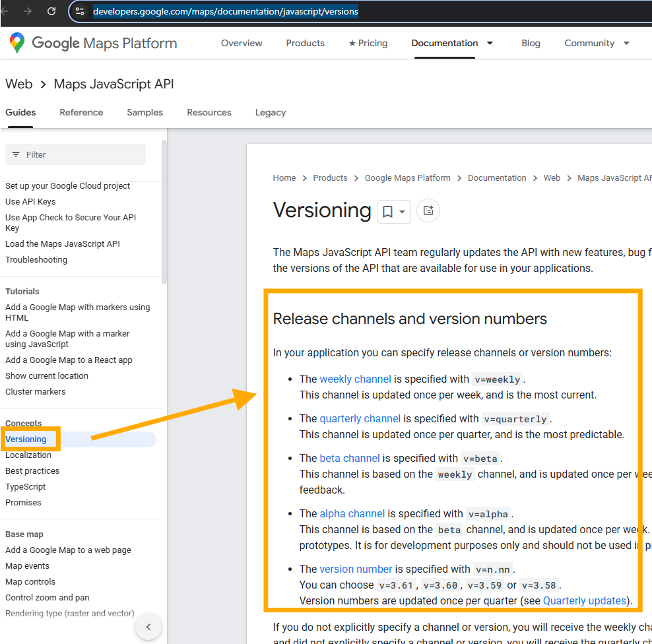Open Show current location item

[47, 376]
